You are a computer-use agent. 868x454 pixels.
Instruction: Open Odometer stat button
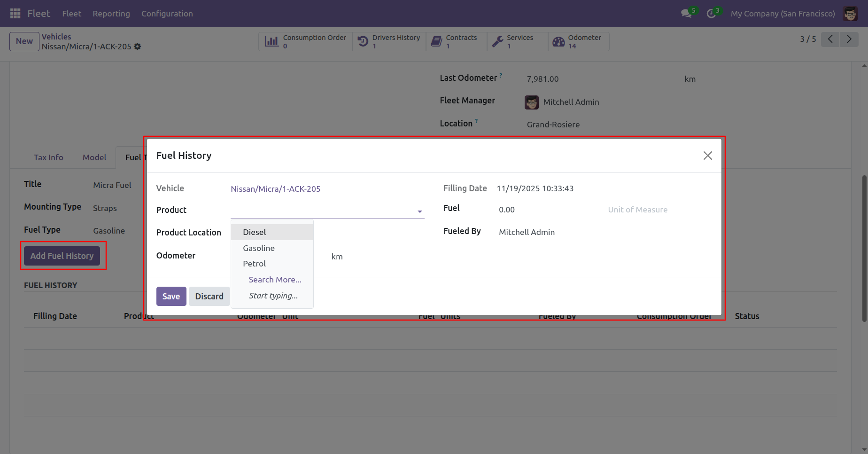(x=579, y=41)
